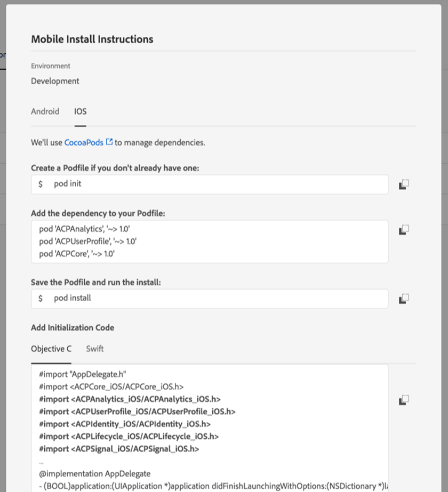448x492 pixels.
Task: Click the Mobile Install Instructions heading
Action: click(x=92, y=39)
